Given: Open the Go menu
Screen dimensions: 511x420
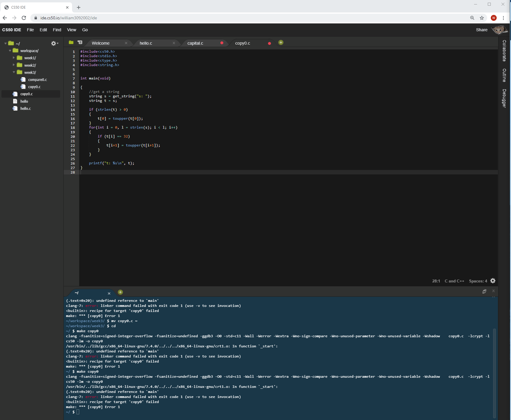Looking at the screenshot, I should [85, 30].
